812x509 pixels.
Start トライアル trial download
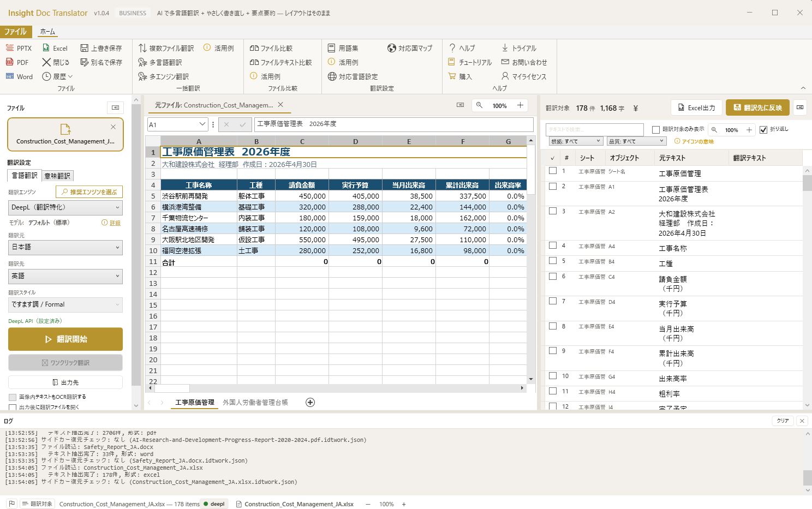(x=518, y=48)
